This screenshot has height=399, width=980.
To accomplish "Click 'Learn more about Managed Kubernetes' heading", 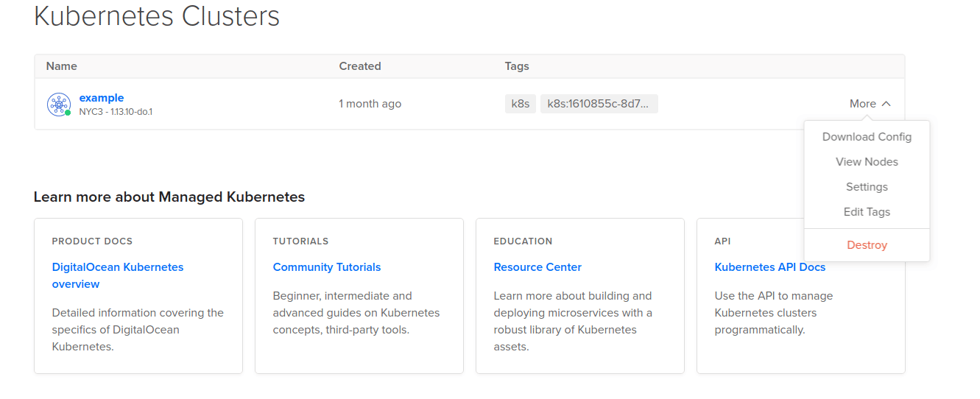I will [169, 197].
